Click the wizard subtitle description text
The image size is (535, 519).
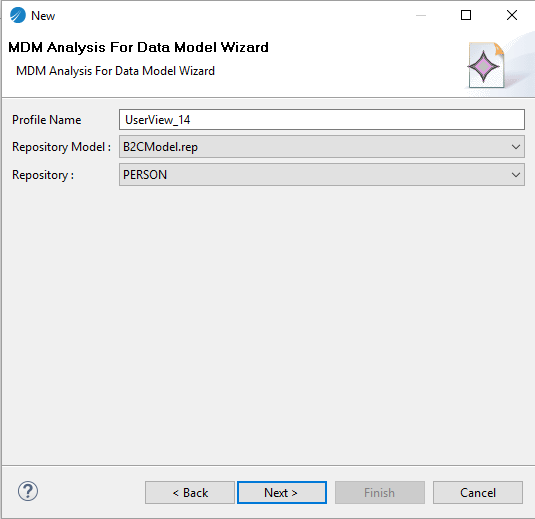tap(116, 71)
